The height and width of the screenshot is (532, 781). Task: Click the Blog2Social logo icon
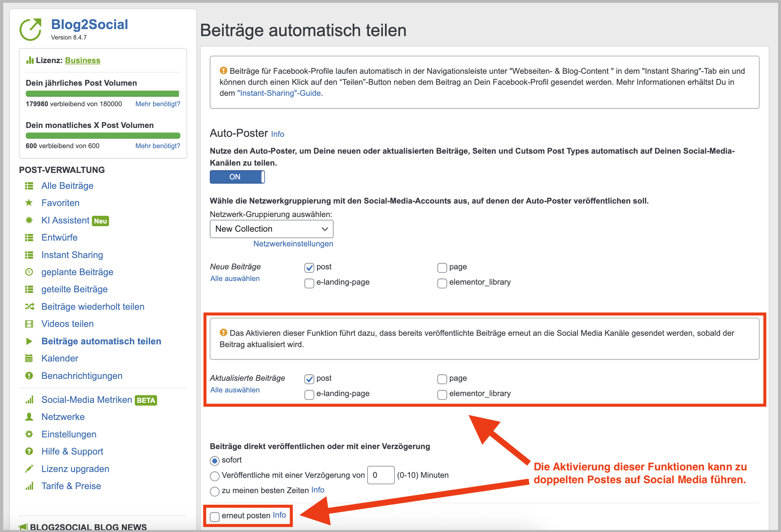(x=31, y=30)
